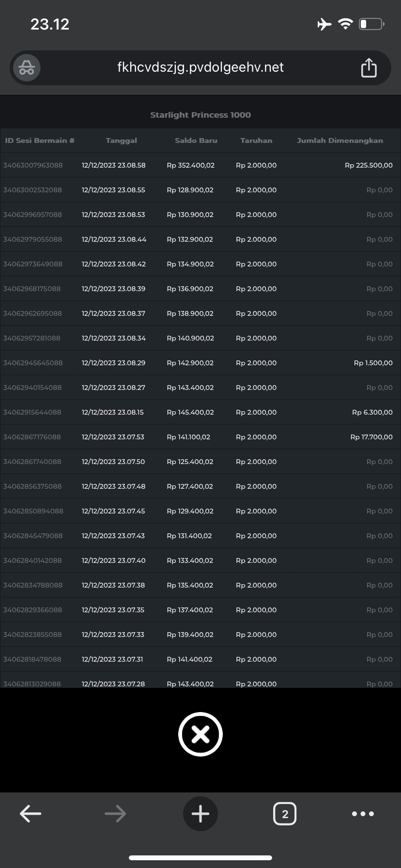Open session ID 34063007963088

point(33,165)
